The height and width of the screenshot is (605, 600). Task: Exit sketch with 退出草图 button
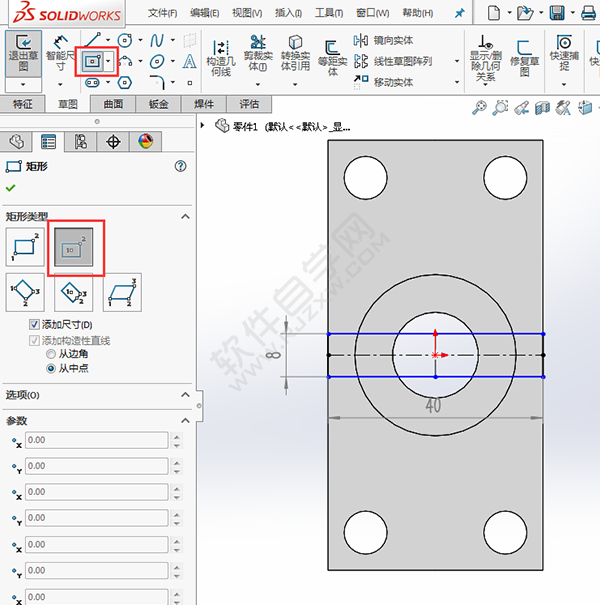[x=23, y=54]
